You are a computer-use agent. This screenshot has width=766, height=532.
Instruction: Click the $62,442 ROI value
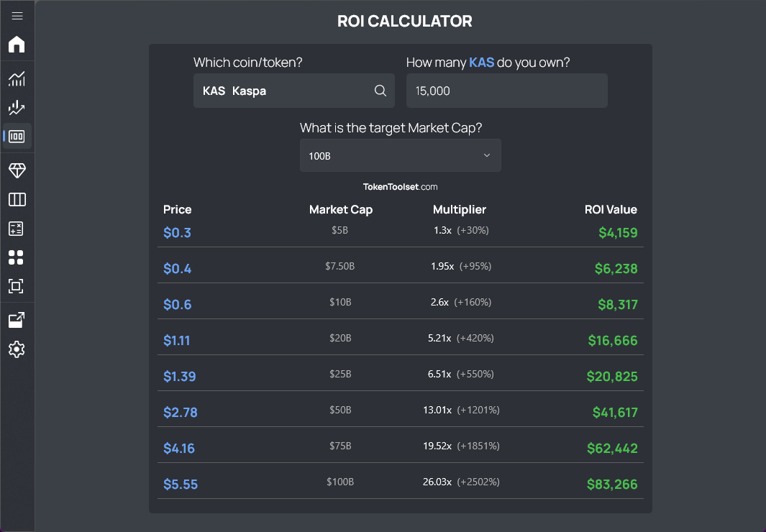(x=612, y=449)
